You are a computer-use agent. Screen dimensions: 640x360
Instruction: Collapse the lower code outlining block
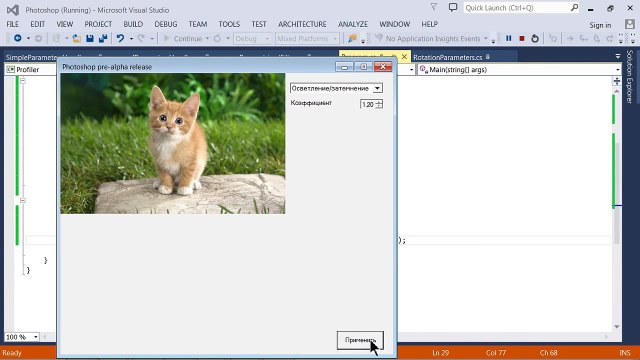pyautogui.click(x=23, y=200)
